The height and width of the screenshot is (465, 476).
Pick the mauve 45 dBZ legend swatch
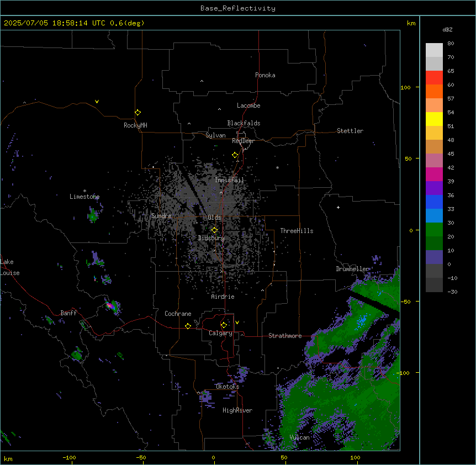click(434, 160)
